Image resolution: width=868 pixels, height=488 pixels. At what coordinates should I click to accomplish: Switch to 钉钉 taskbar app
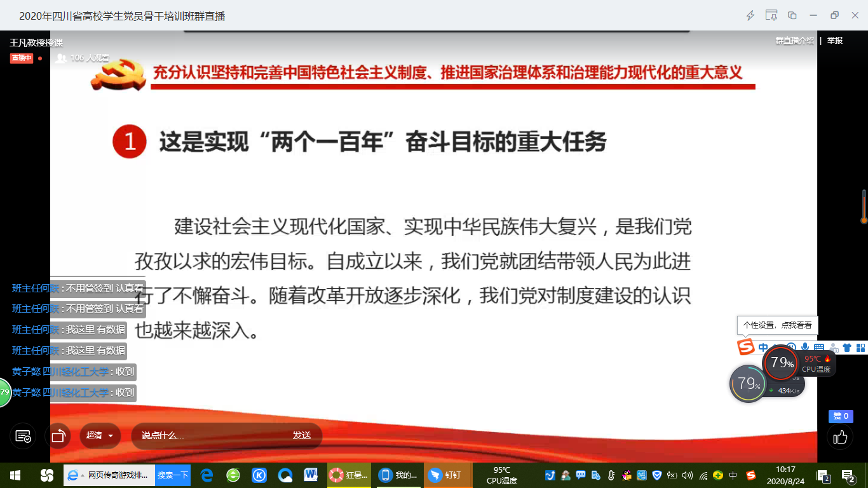click(447, 475)
